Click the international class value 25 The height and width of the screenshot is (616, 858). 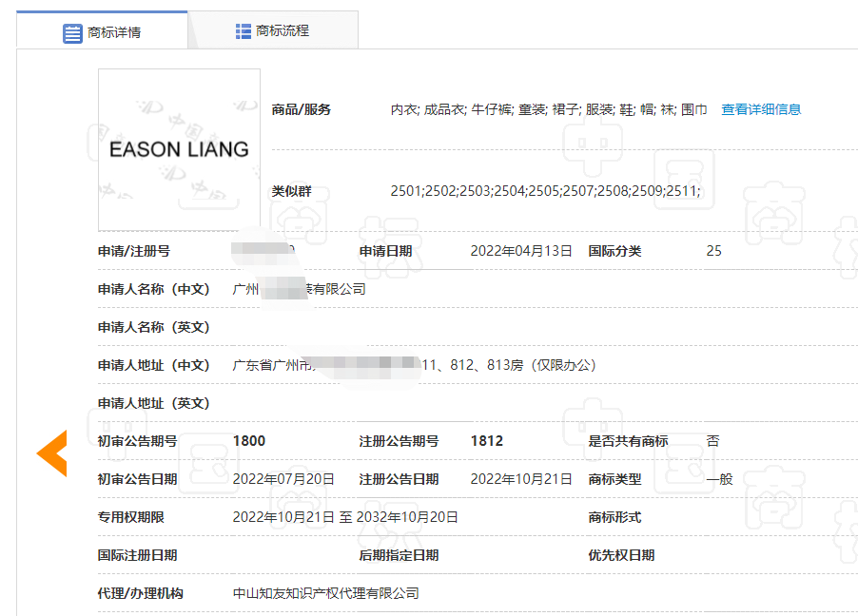coord(713,251)
